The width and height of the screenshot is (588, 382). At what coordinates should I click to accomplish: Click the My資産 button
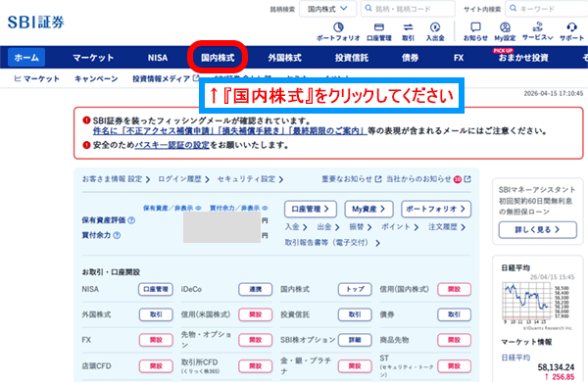pos(368,210)
